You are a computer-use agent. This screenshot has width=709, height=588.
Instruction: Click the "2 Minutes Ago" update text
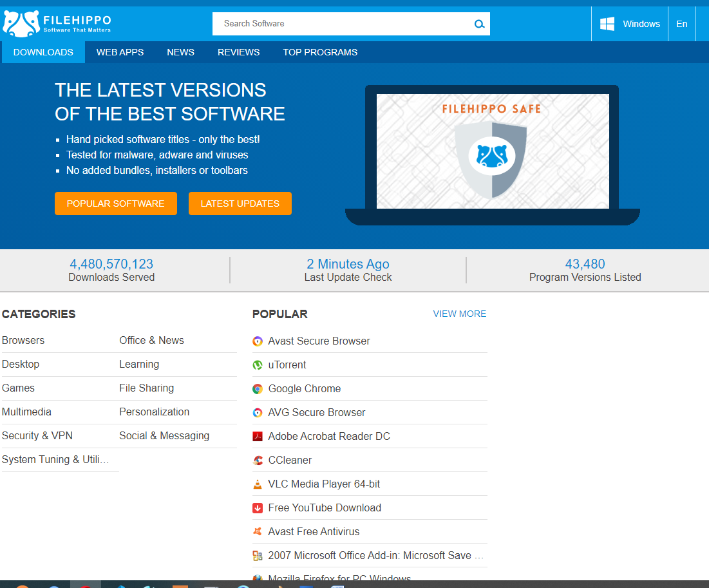(348, 264)
